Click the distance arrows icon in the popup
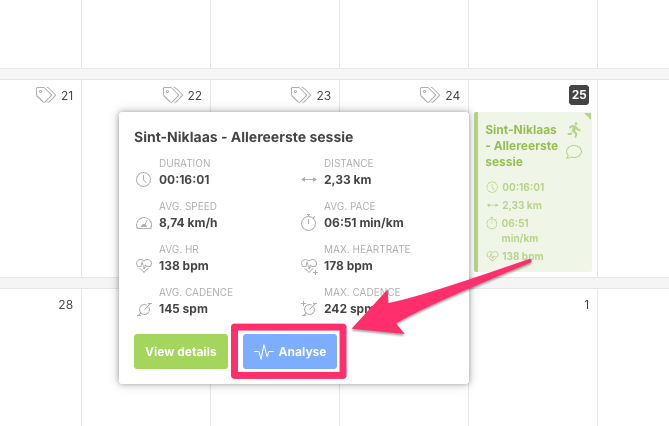The image size is (669, 426). (x=309, y=180)
